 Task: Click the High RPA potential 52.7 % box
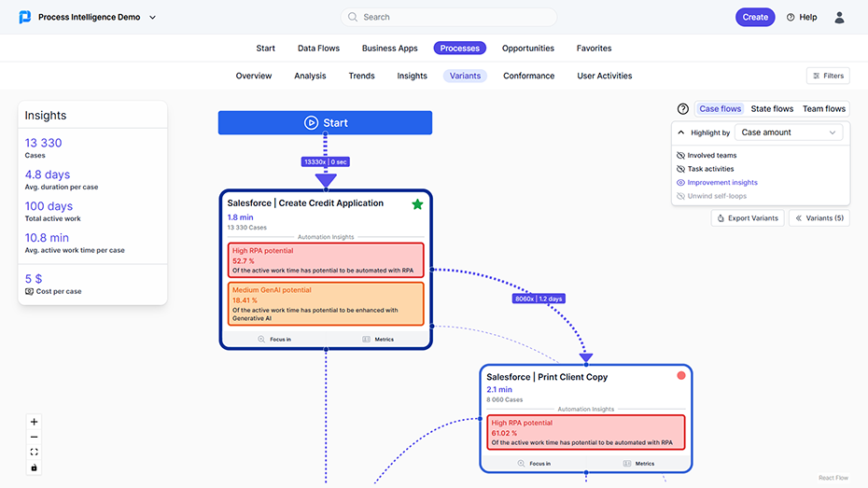point(326,260)
